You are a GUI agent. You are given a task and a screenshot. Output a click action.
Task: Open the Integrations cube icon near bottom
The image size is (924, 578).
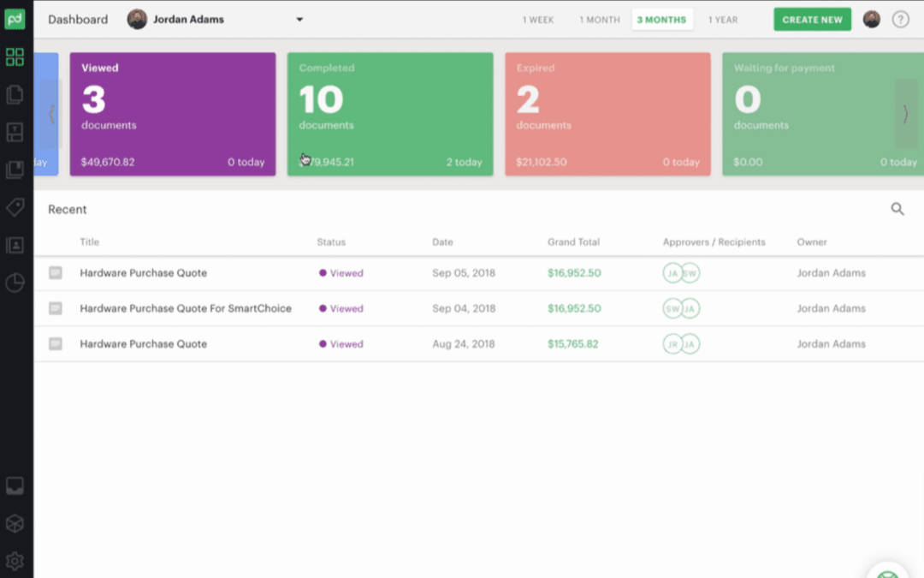[15, 523]
